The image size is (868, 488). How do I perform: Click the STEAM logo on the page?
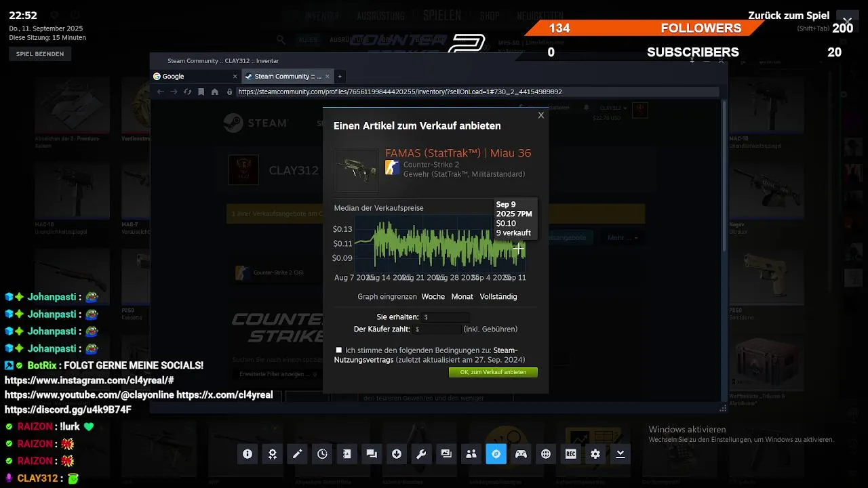(x=256, y=123)
